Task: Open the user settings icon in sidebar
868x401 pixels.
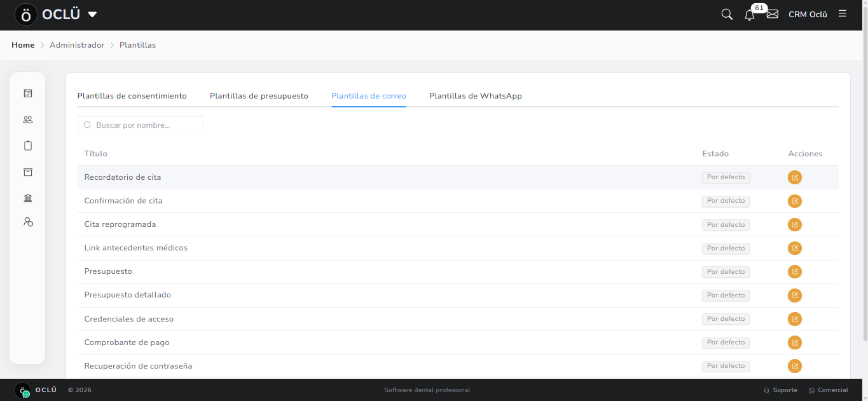Action: point(27,222)
